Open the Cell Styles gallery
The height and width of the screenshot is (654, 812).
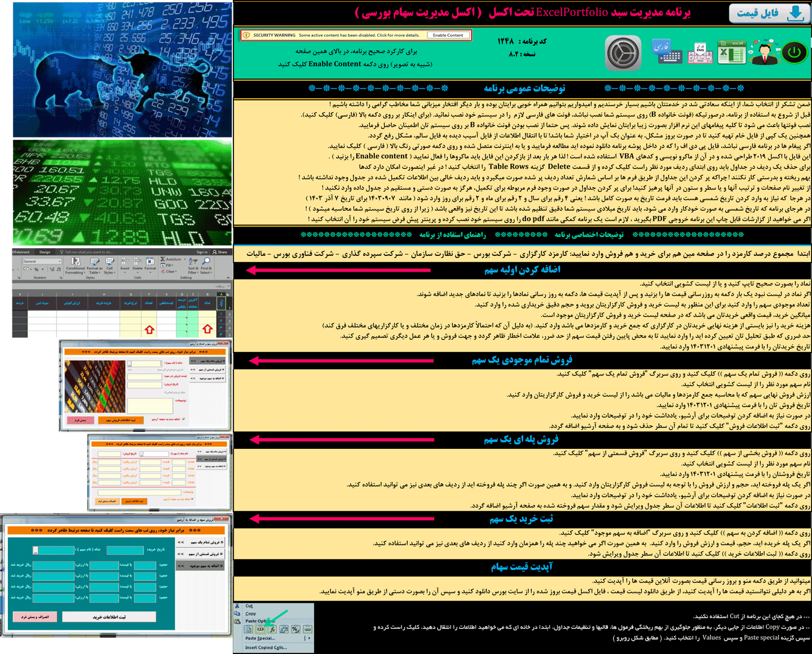click(109, 266)
